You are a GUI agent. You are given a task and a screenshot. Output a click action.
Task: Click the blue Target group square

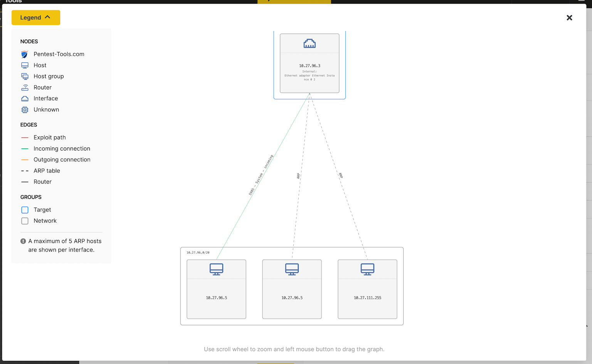(25, 210)
